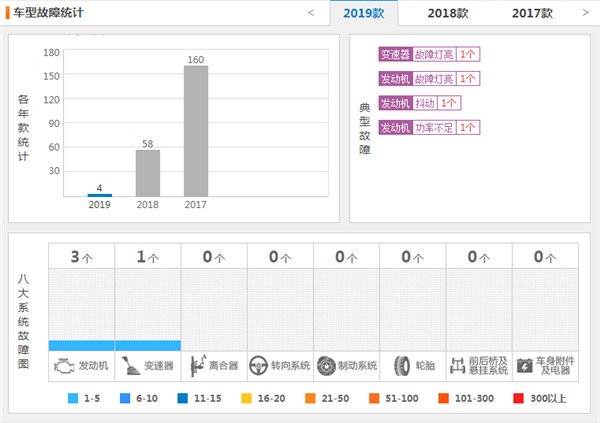Image resolution: width=600 pixels, height=423 pixels.
Task: Click the brake disc (制动系统) icon
Action: click(x=326, y=366)
